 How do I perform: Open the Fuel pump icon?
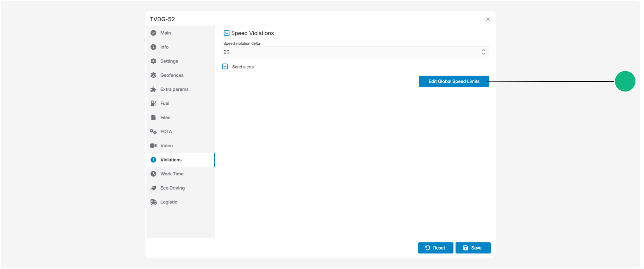[153, 103]
